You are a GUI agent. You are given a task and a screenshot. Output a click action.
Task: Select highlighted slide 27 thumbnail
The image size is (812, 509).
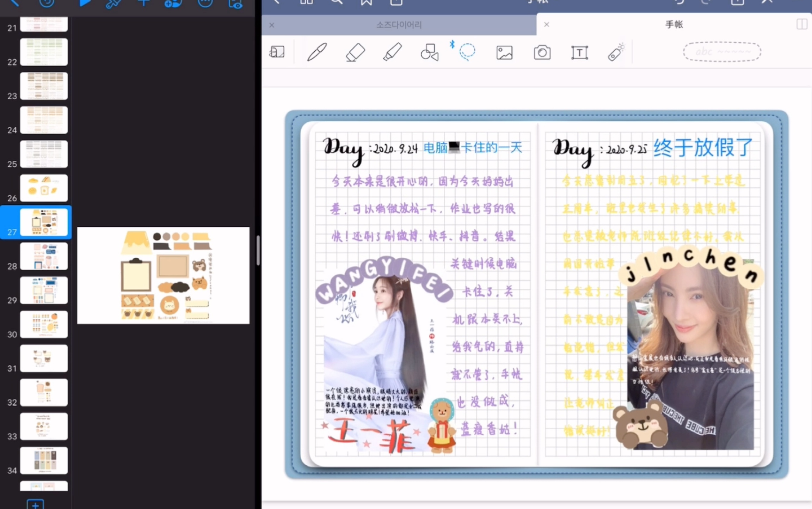click(x=44, y=222)
